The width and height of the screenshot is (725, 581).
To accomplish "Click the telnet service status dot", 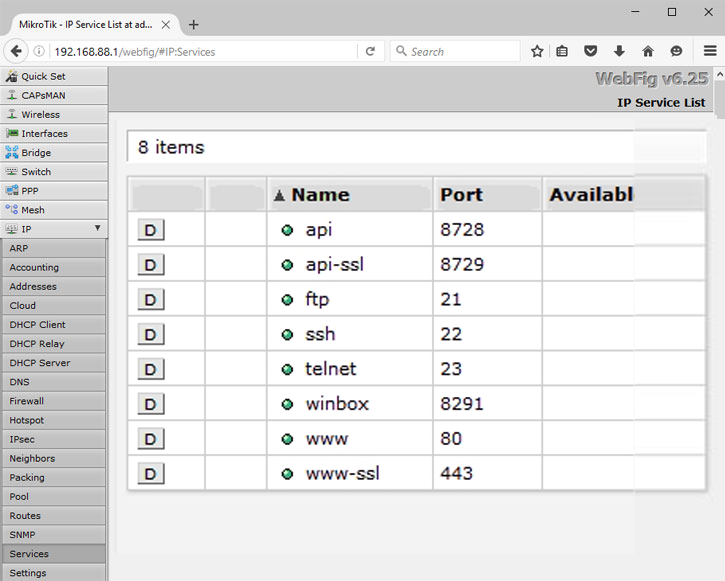I will pos(287,369).
